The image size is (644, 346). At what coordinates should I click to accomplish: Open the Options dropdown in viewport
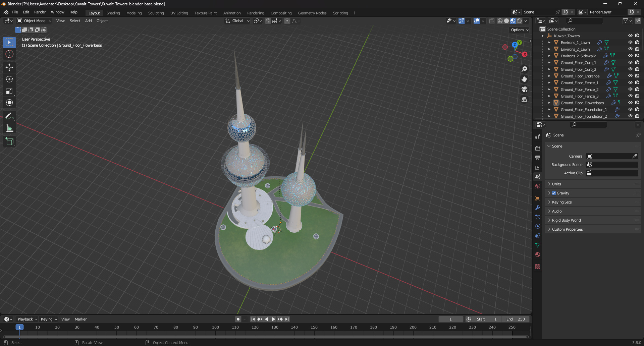[x=519, y=30]
